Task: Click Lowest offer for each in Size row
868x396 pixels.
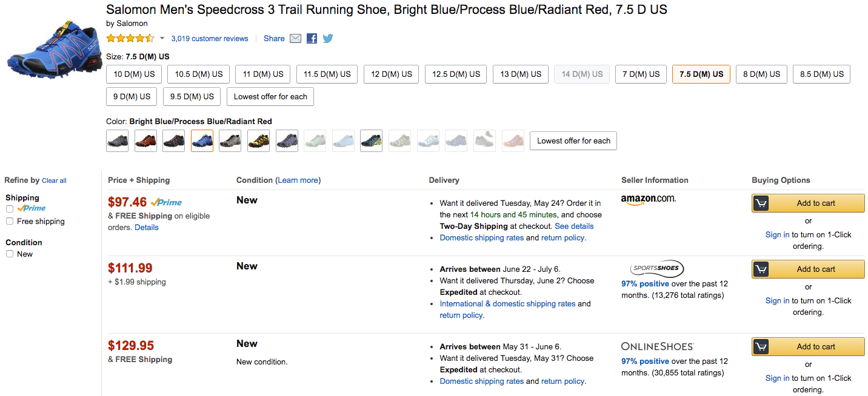Action: [270, 97]
